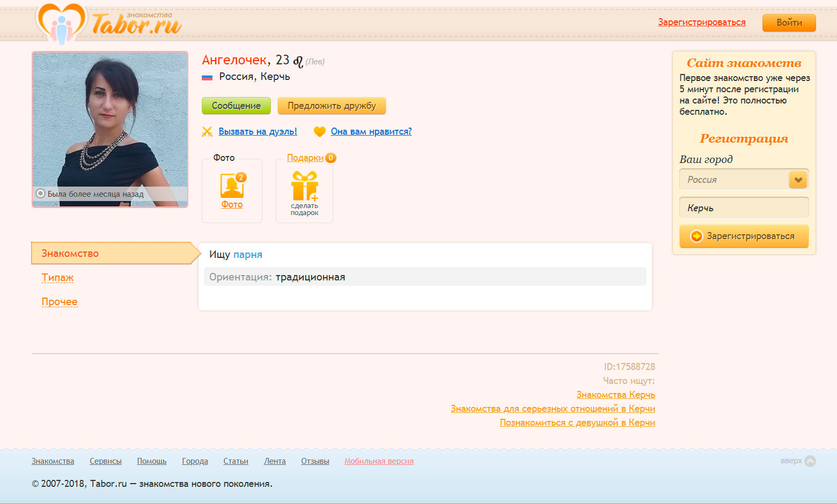837x504 pixels.
Task: Click the Leo zodiac sign icon
Action: 298,62
